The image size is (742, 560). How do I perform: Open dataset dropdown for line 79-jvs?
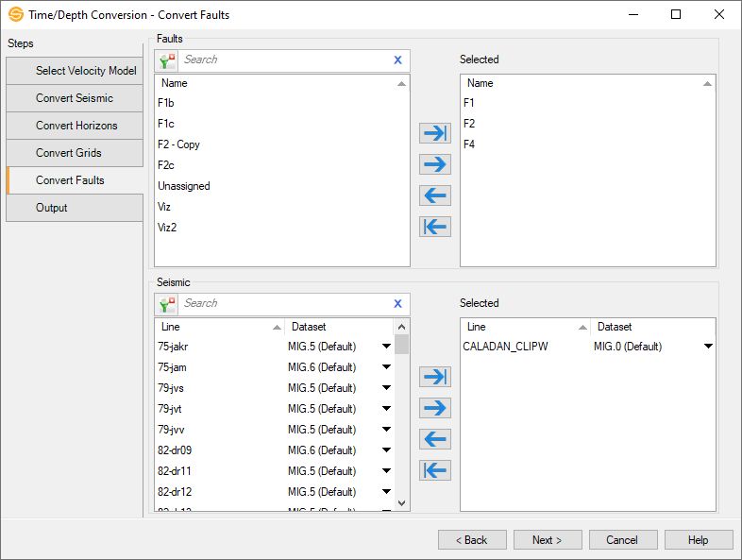point(386,388)
